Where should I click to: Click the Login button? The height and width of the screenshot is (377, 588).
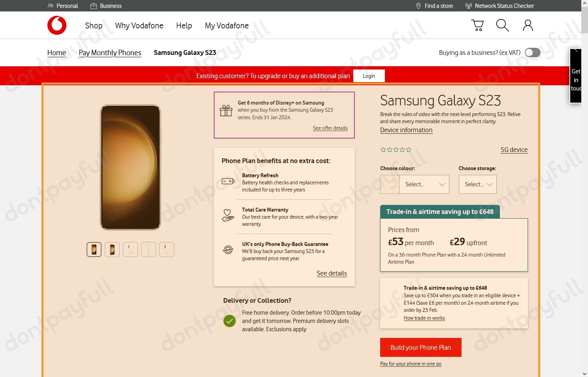point(369,76)
